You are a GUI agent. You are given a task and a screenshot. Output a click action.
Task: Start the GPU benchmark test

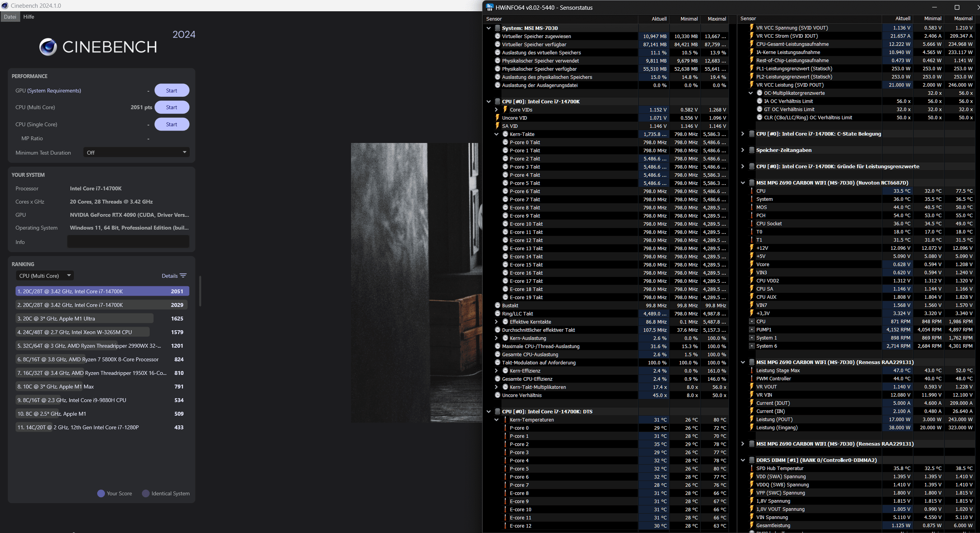click(171, 91)
